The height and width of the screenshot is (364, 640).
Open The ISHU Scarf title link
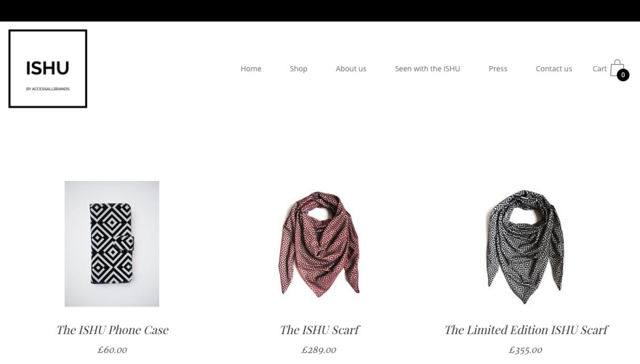(x=319, y=330)
